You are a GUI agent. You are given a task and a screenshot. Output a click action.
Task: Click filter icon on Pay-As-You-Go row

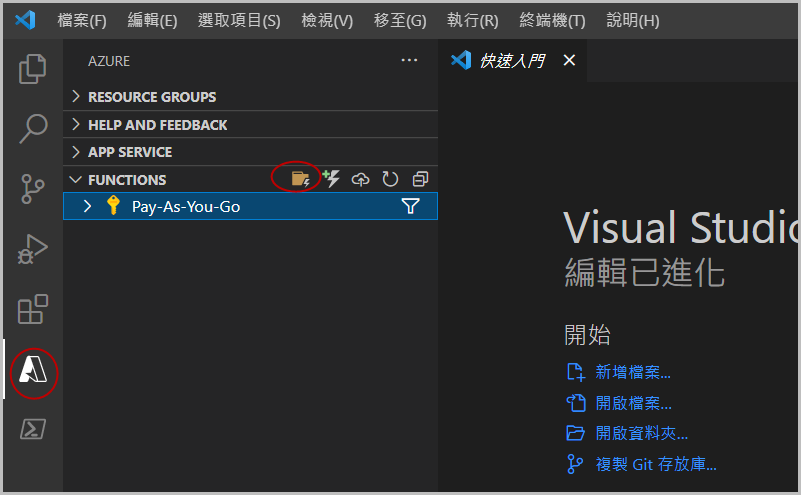tap(410, 207)
